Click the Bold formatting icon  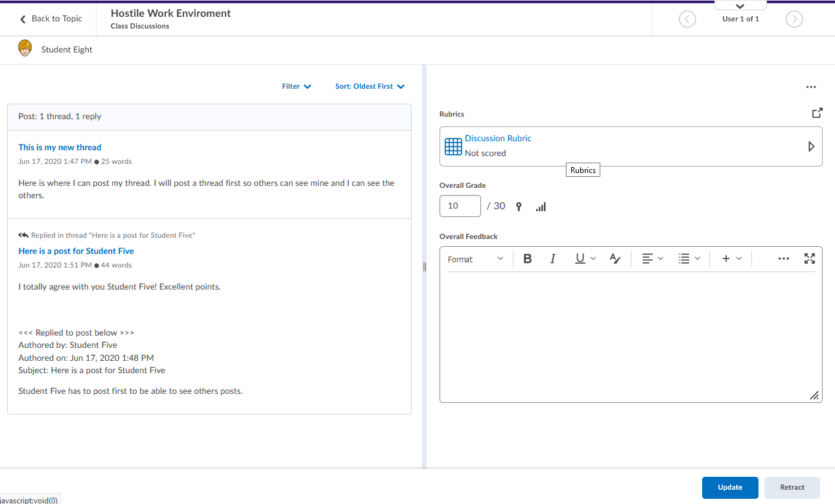click(528, 259)
